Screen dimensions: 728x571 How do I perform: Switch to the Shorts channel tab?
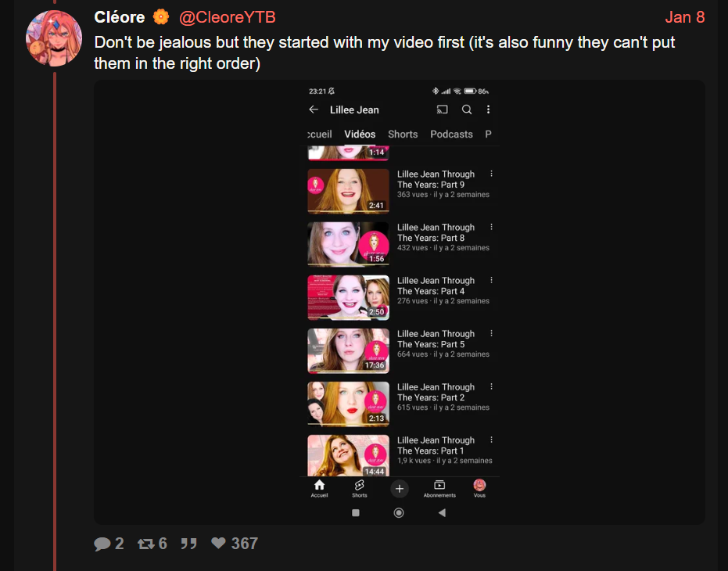tap(403, 135)
